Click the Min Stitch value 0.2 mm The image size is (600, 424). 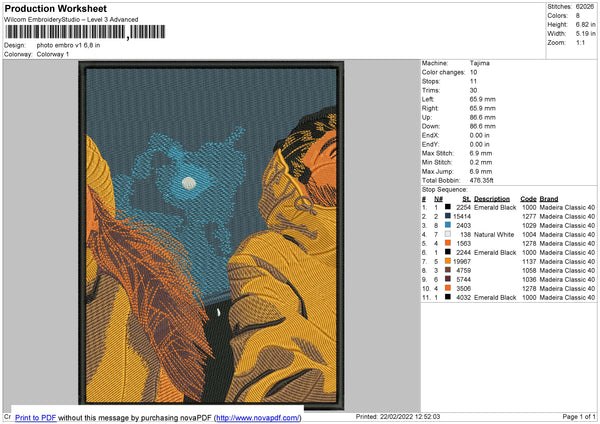tap(481, 162)
